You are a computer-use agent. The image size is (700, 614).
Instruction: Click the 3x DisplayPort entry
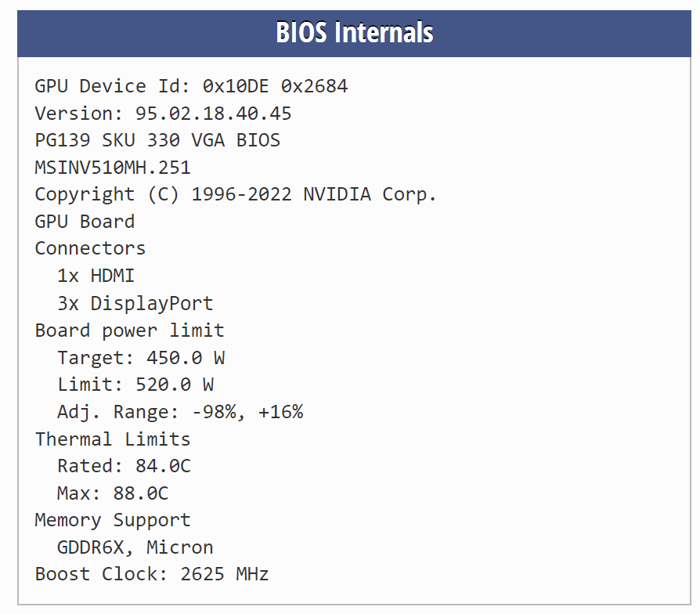(135, 304)
